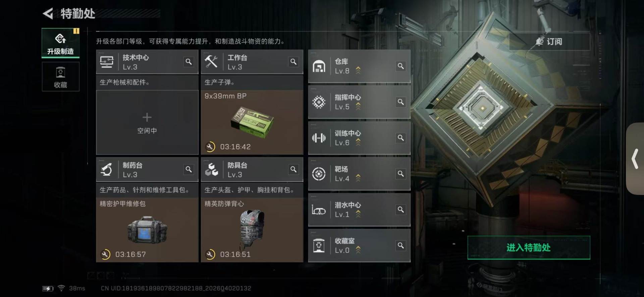The width and height of the screenshot is (644, 297).
Task: Open the 精密护甲维修包 production slot
Action: point(147,230)
